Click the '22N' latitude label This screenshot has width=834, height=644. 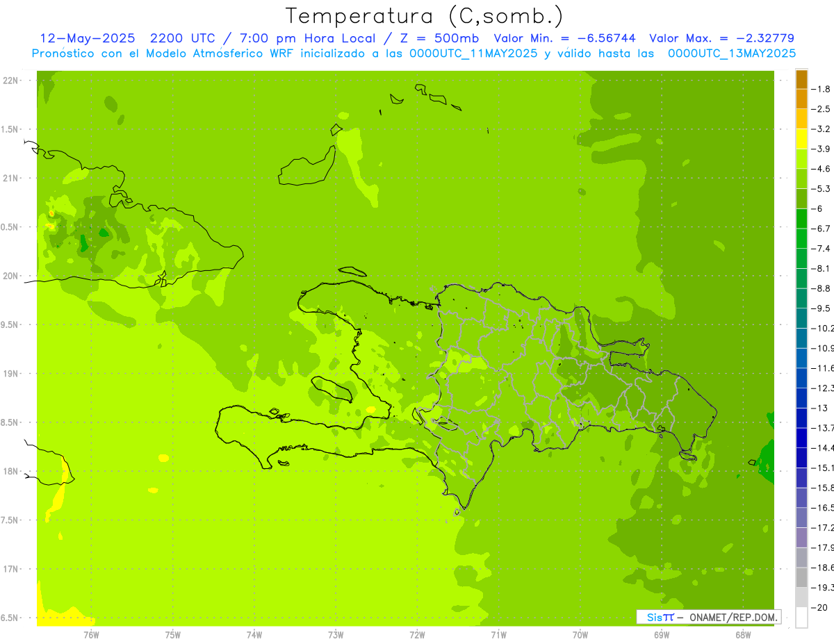[11, 81]
